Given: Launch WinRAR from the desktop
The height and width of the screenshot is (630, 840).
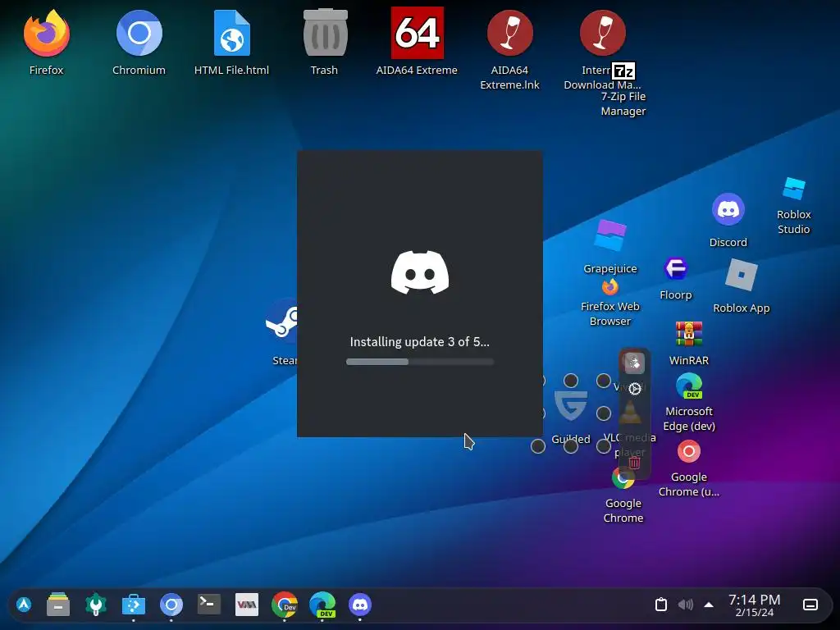Looking at the screenshot, I should 688,334.
